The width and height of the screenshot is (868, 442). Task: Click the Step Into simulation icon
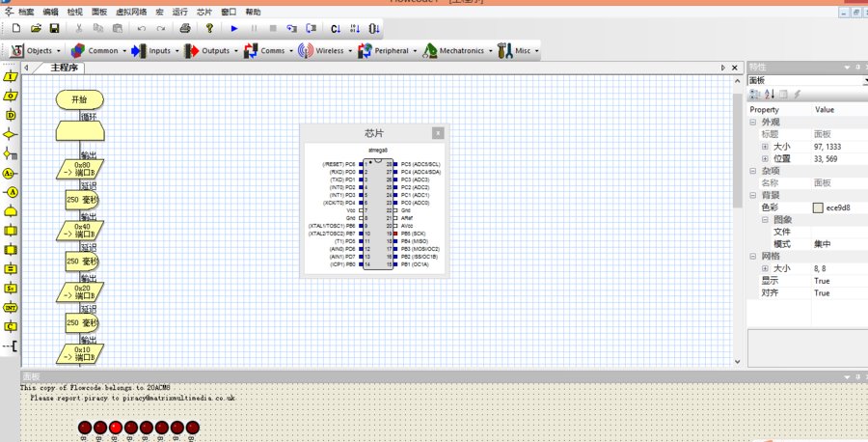(x=291, y=28)
